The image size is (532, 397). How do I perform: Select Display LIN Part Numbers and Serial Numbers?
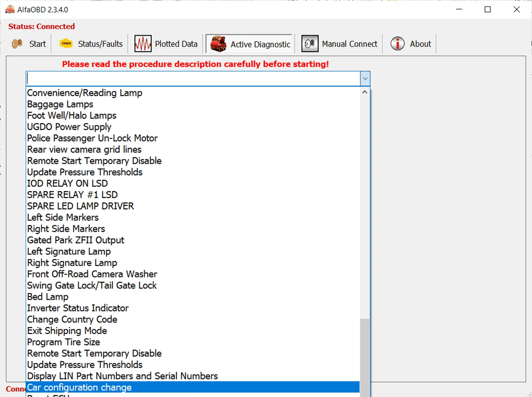coord(193,376)
